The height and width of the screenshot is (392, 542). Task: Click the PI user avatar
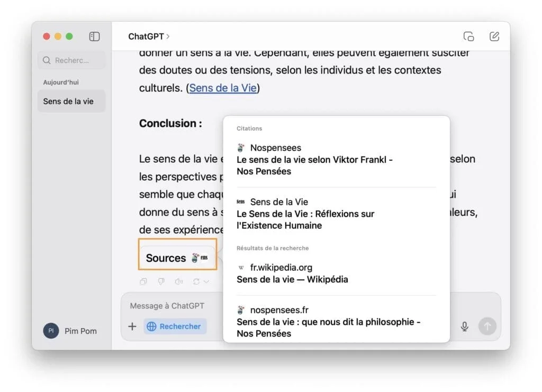pyautogui.click(x=51, y=331)
